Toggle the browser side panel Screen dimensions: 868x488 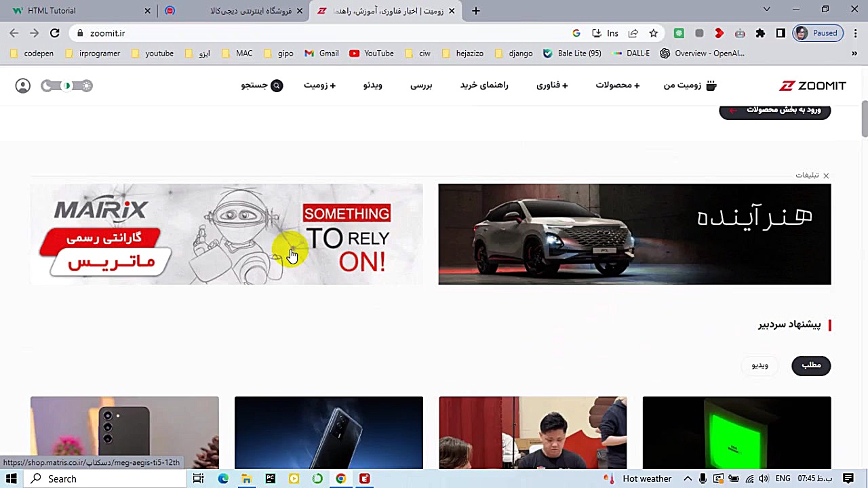[781, 33]
